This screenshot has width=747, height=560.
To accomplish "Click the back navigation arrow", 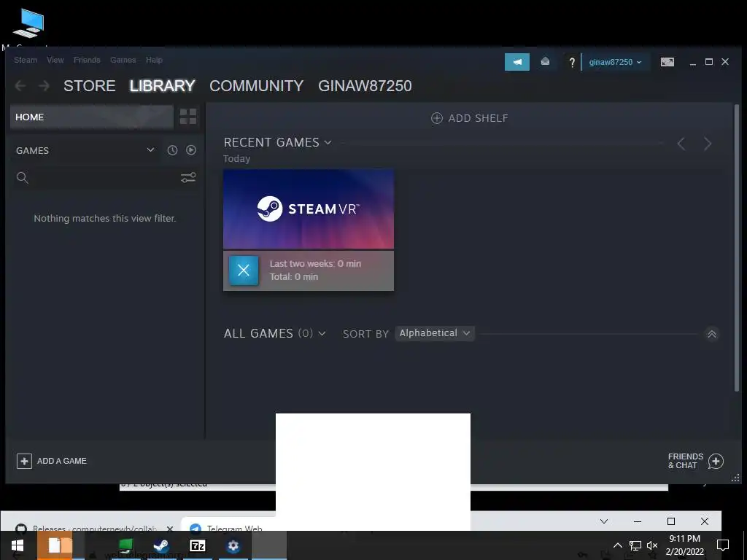I will pos(20,86).
